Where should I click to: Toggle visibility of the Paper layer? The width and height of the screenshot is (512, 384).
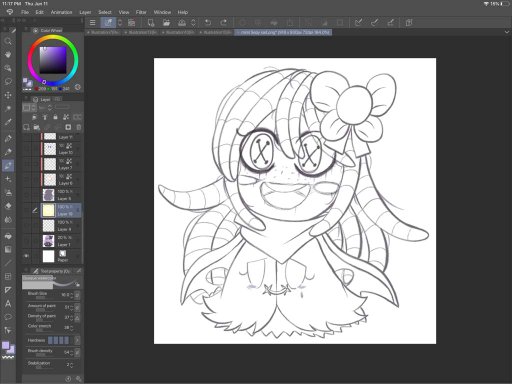[x=26, y=256]
